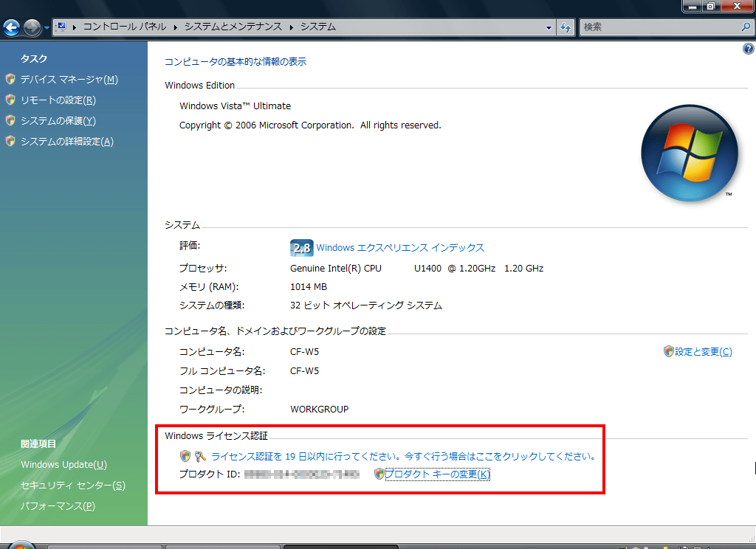Expand the arrow after システムとメンテナンス breadcrumb

tap(291, 27)
